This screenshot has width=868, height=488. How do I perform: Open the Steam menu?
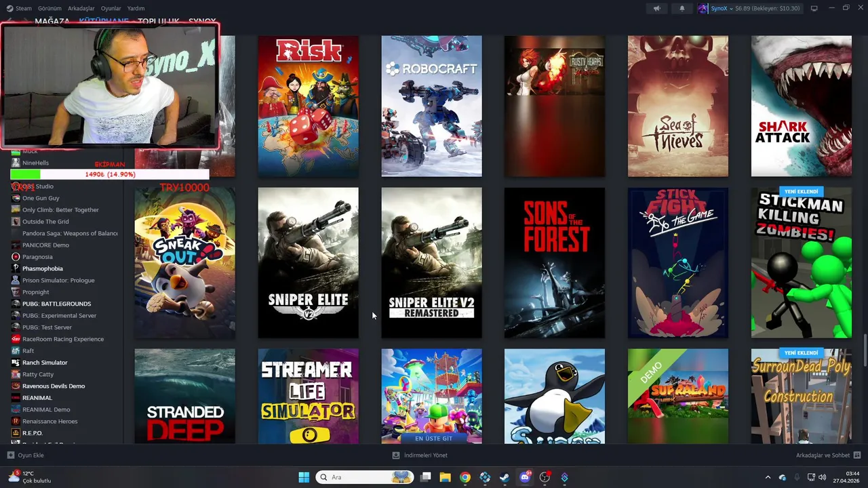[24, 9]
